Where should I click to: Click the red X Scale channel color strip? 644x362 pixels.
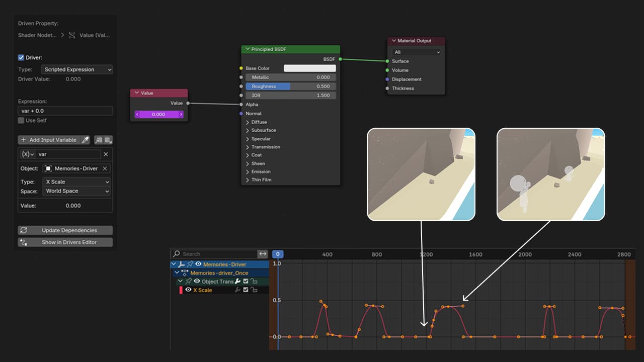181,290
